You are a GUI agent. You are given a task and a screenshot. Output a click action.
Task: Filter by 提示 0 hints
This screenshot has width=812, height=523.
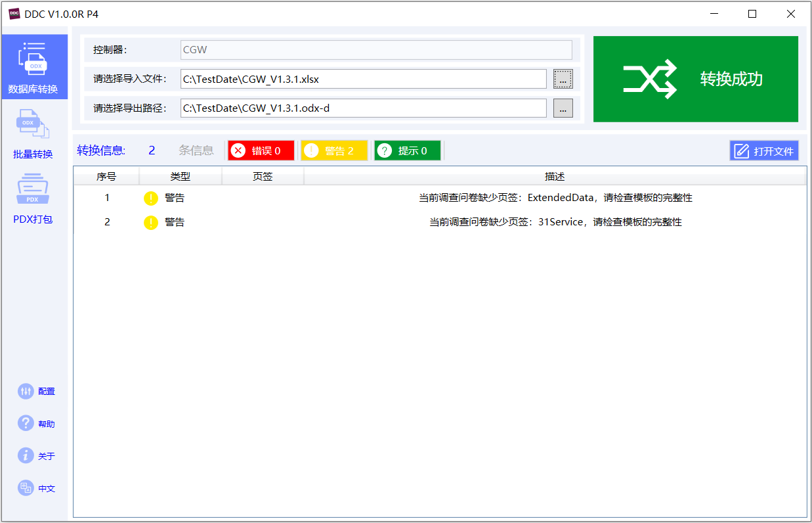(408, 150)
